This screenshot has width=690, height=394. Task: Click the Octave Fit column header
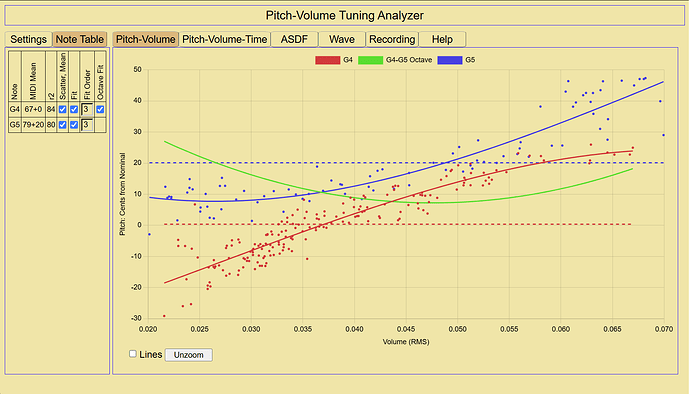[x=100, y=82]
